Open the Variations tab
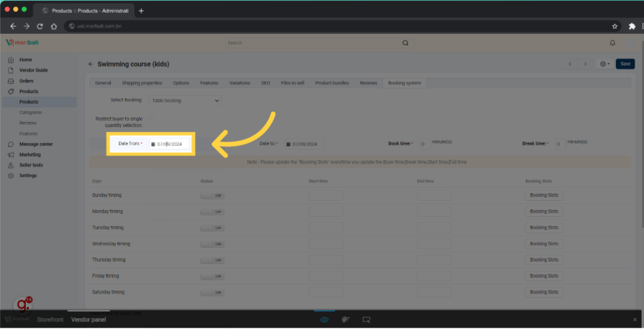 tap(240, 83)
